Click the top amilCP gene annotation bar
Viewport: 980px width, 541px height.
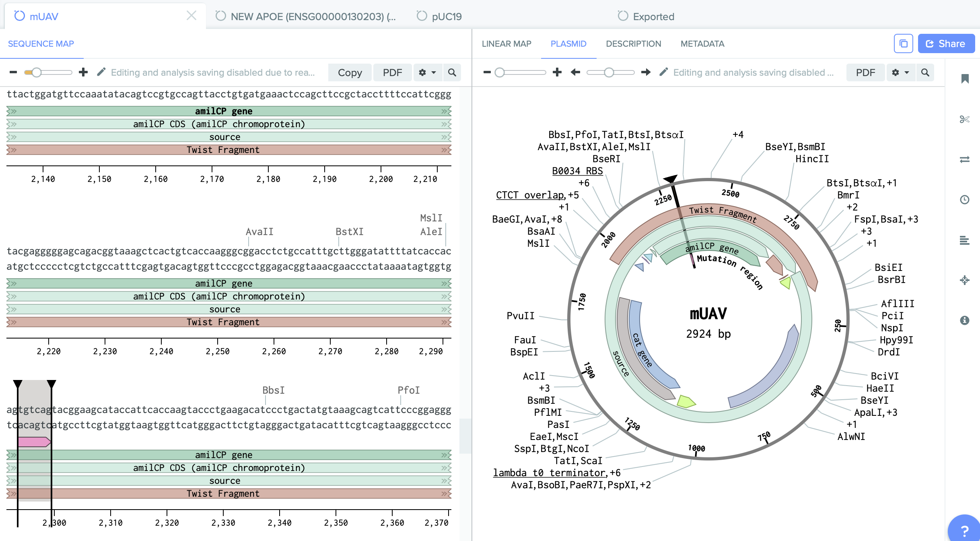(229, 111)
